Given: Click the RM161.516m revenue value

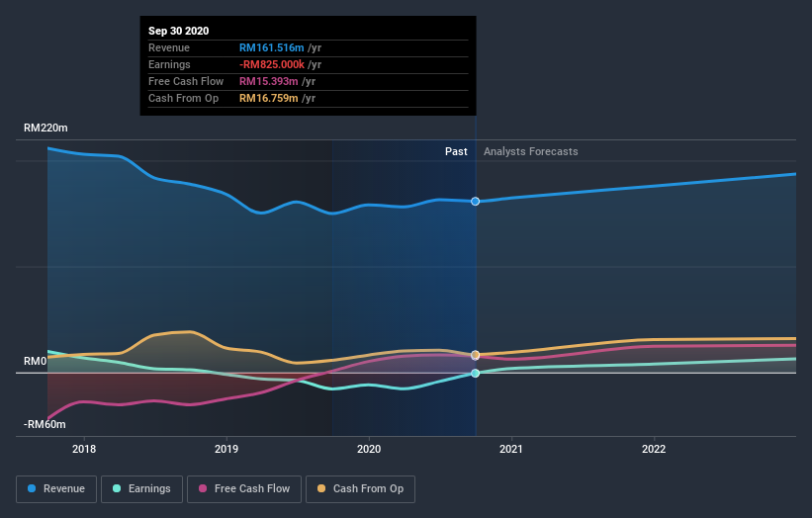Looking at the screenshot, I should (x=271, y=47).
